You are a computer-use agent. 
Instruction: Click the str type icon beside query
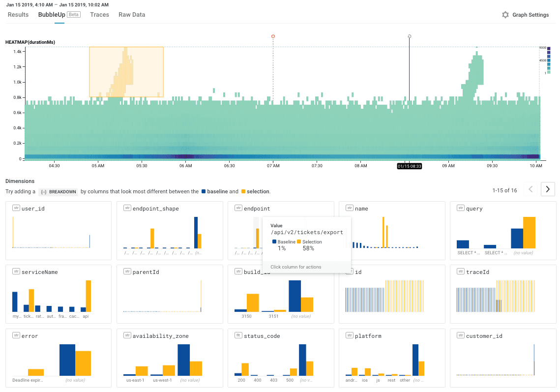coord(460,209)
